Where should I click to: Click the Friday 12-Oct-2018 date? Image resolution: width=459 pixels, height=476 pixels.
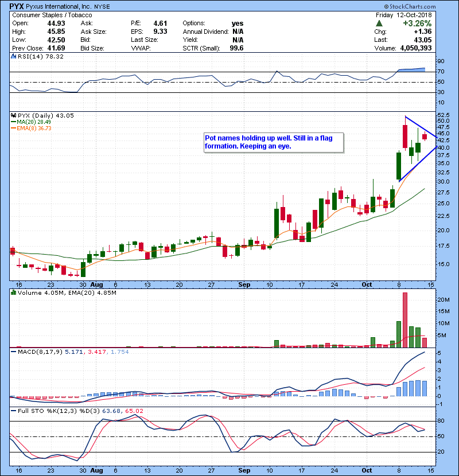(x=403, y=15)
